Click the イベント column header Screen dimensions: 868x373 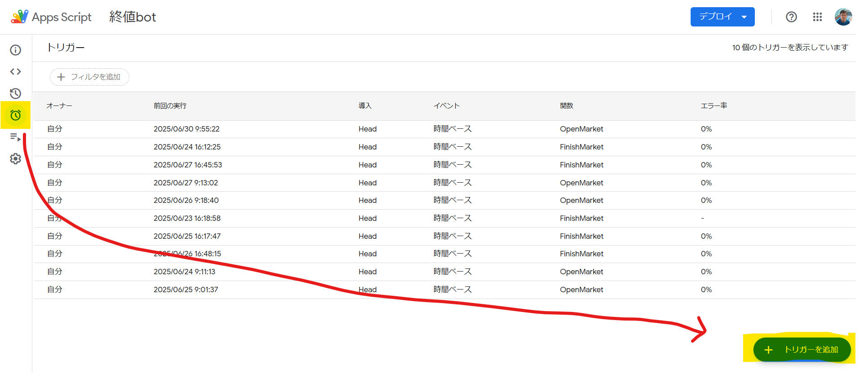tap(446, 106)
